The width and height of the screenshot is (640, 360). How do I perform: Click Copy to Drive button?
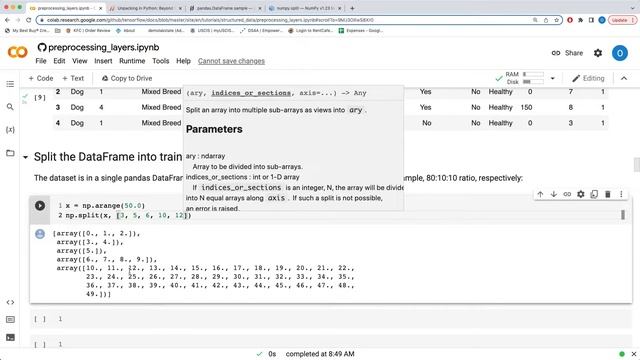point(127,78)
